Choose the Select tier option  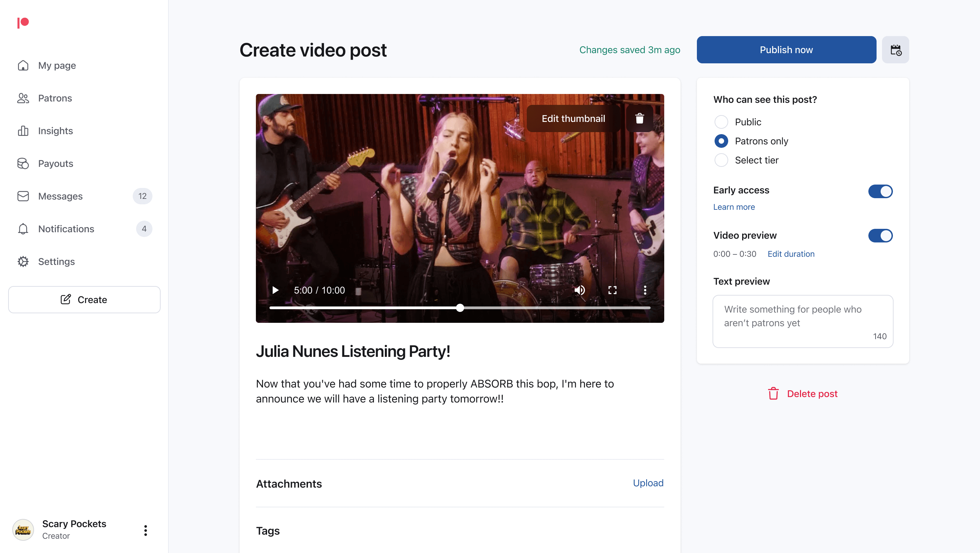point(721,160)
